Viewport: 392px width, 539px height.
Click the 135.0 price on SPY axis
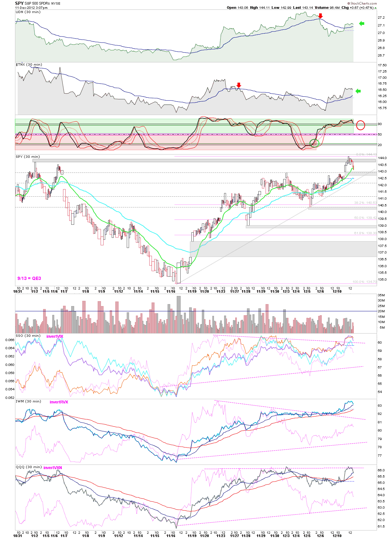(x=382, y=279)
